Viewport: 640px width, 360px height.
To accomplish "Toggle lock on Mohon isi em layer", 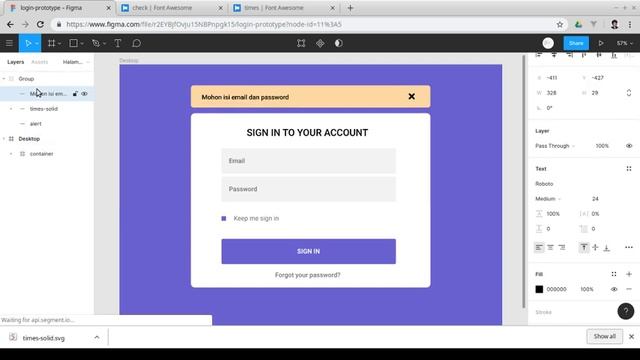I will pos(75,94).
